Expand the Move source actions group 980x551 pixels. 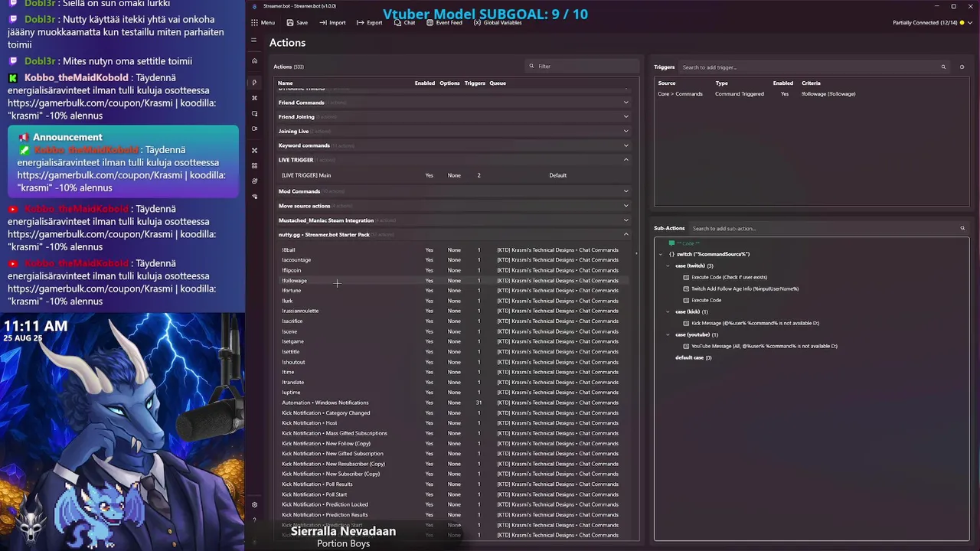(x=626, y=206)
